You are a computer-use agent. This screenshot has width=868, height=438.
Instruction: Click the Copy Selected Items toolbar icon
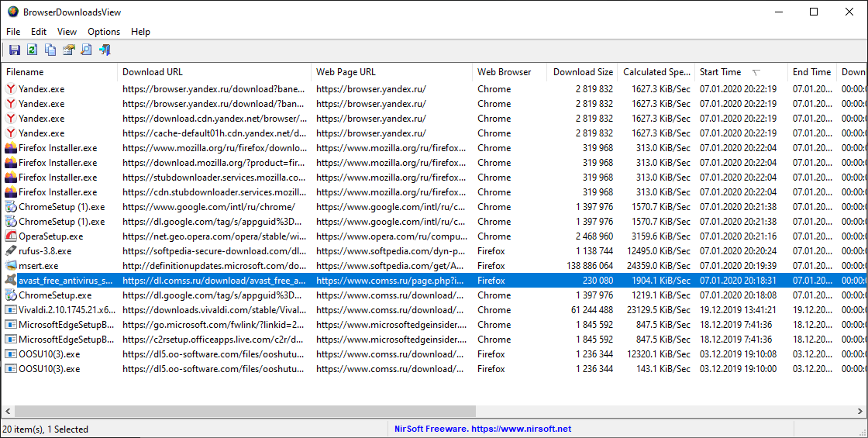tap(50, 50)
